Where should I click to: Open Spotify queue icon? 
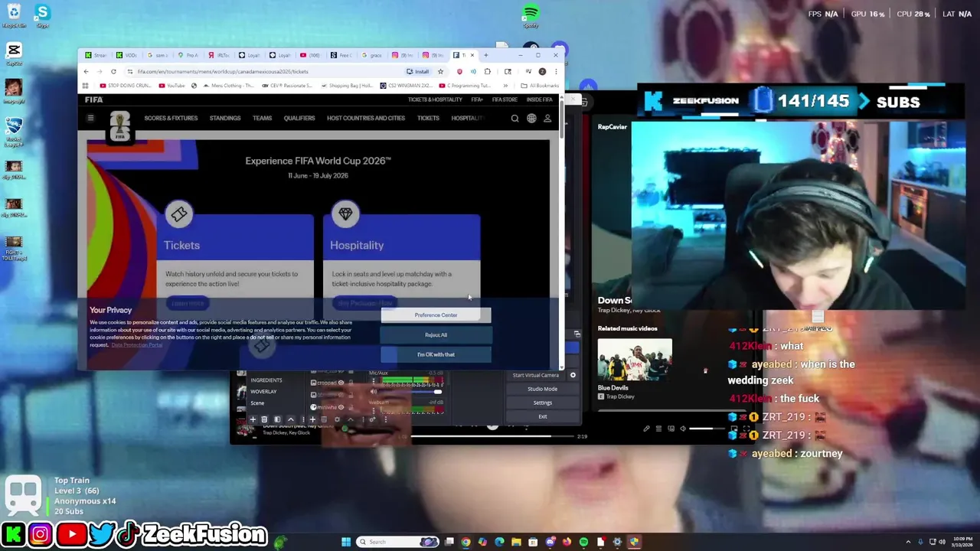658,429
